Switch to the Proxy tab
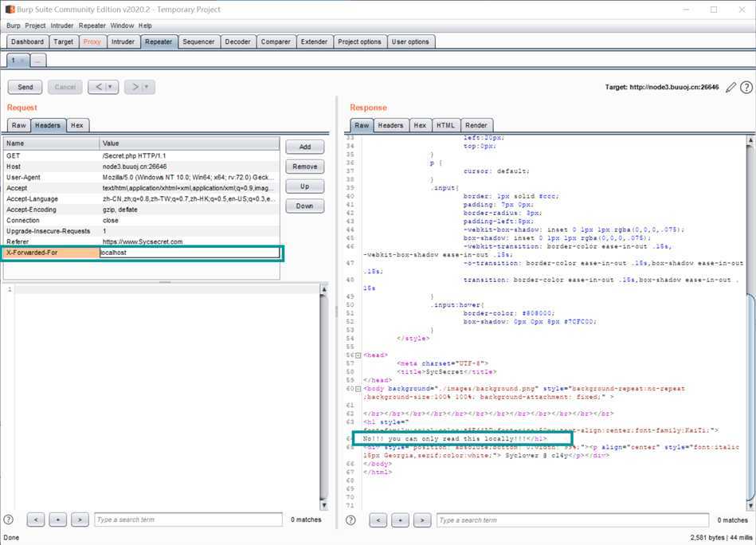 (x=92, y=42)
